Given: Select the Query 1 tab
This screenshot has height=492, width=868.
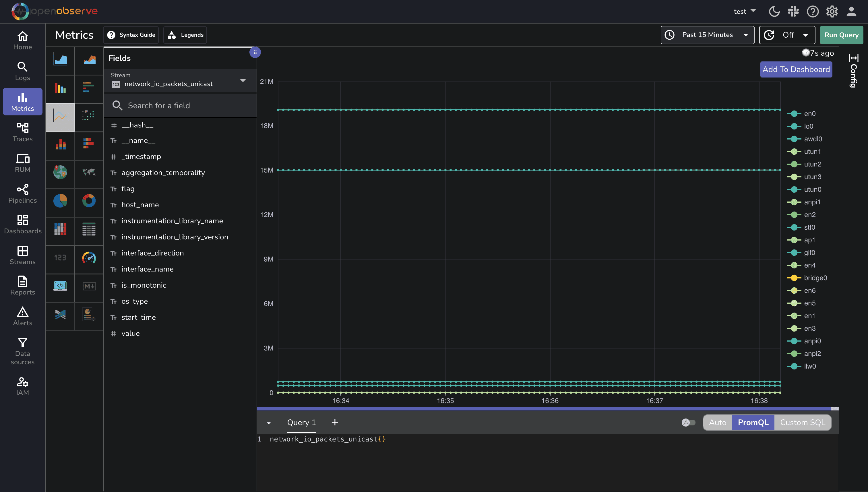Looking at the screenshot, I should [x=301, y=422].
